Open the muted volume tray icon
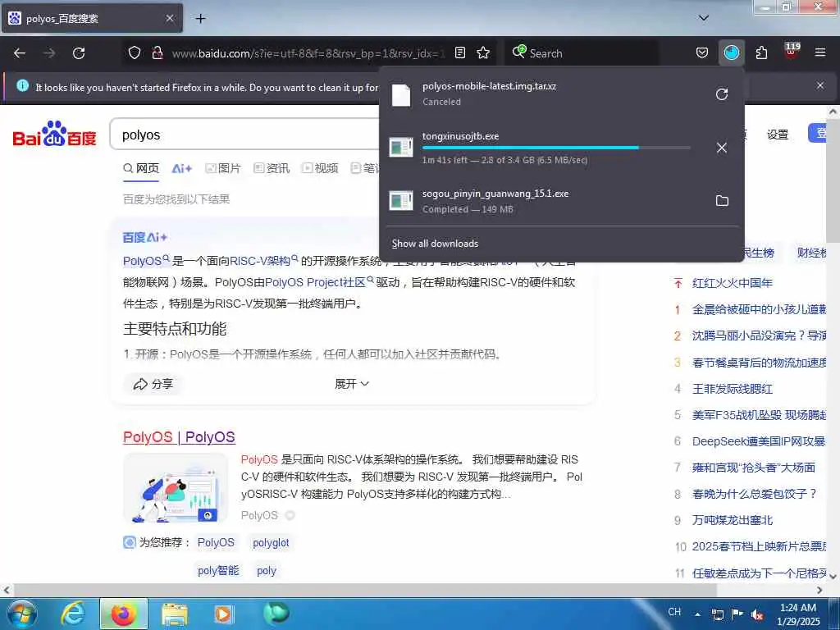The image size is (840, 630). coord(757,614)
